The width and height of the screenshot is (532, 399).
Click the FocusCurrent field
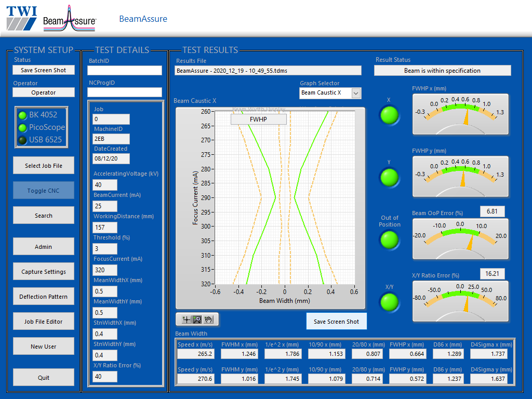click(105, 270)
